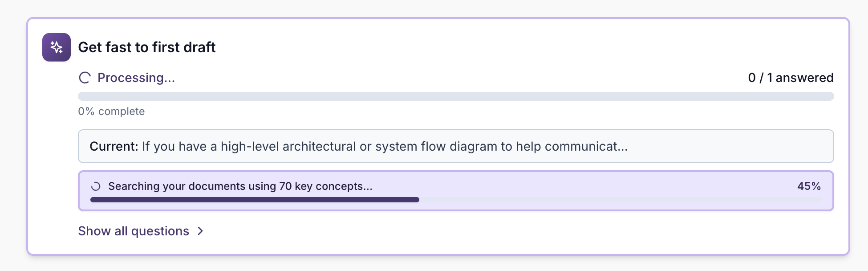
Task: Click the word complete under the progress bar
Action: tap(122, 111)
